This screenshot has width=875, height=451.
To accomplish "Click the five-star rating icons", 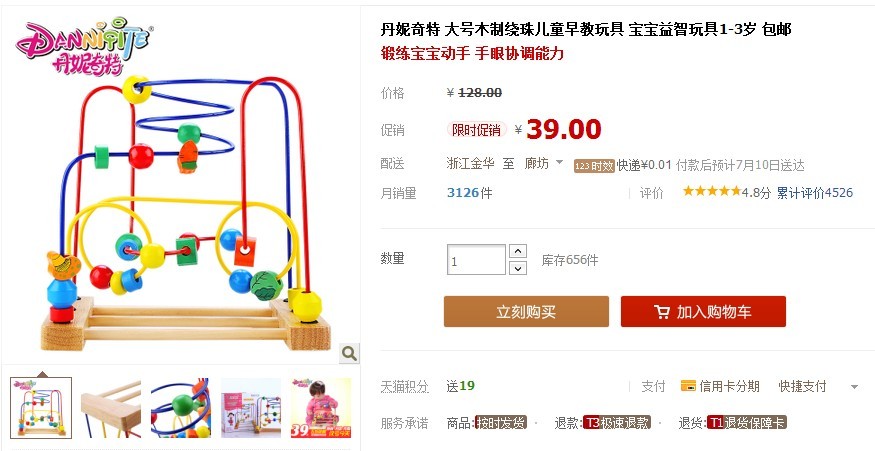I will pos(711,191).
